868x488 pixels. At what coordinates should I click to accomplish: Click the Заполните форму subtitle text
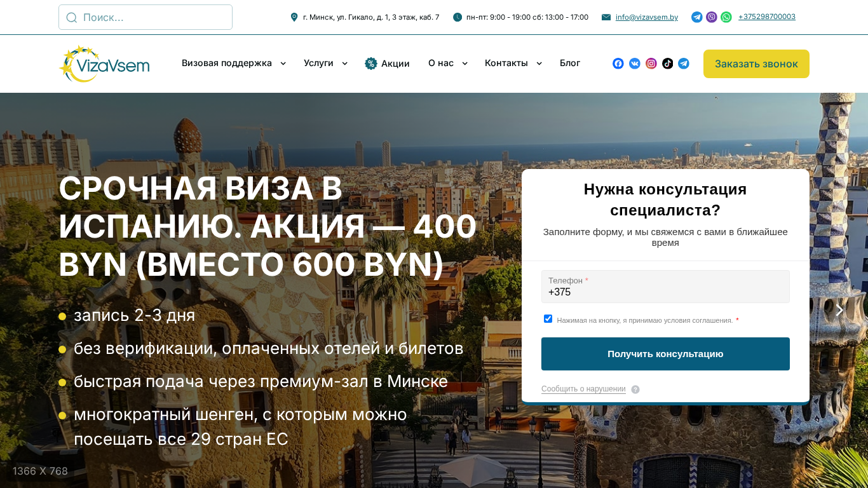(665, 237)
